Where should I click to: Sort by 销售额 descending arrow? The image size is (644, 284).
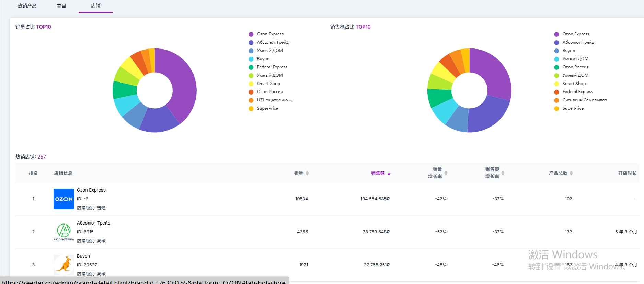(389, 174)
